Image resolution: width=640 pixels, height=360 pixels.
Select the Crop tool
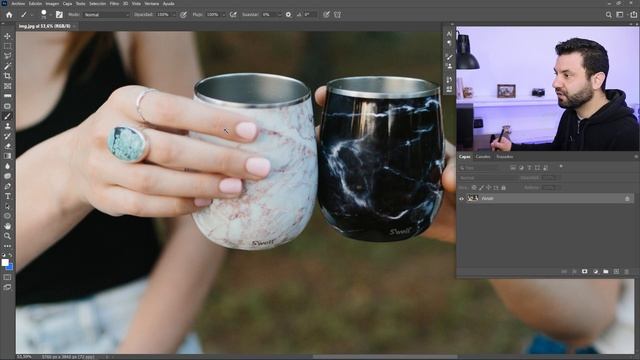[x=7, y=76]
